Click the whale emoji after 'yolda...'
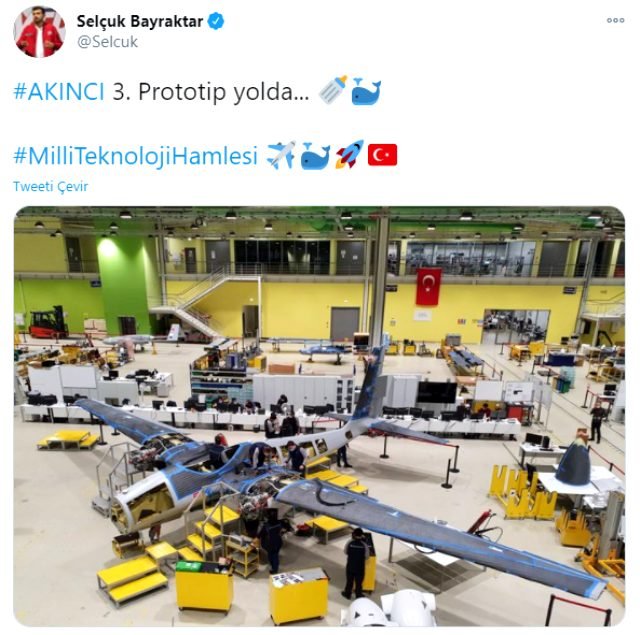This screenshot has width=640, height=635. (x=366, y=91)
